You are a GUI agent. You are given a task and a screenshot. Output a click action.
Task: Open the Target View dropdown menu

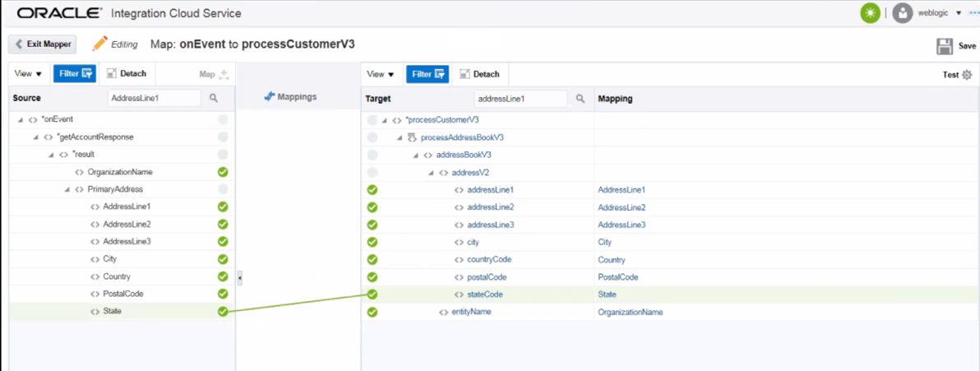point(381,74)
